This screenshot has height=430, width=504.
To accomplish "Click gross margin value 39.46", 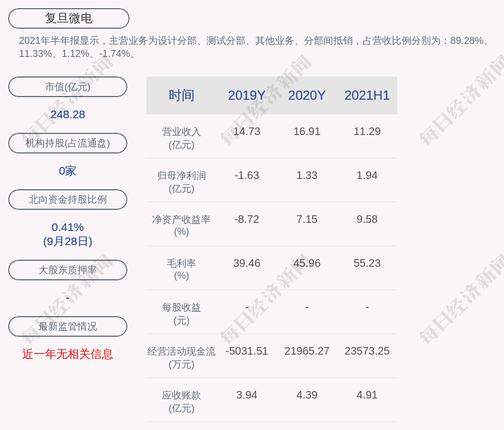I will tap(247, 264).
